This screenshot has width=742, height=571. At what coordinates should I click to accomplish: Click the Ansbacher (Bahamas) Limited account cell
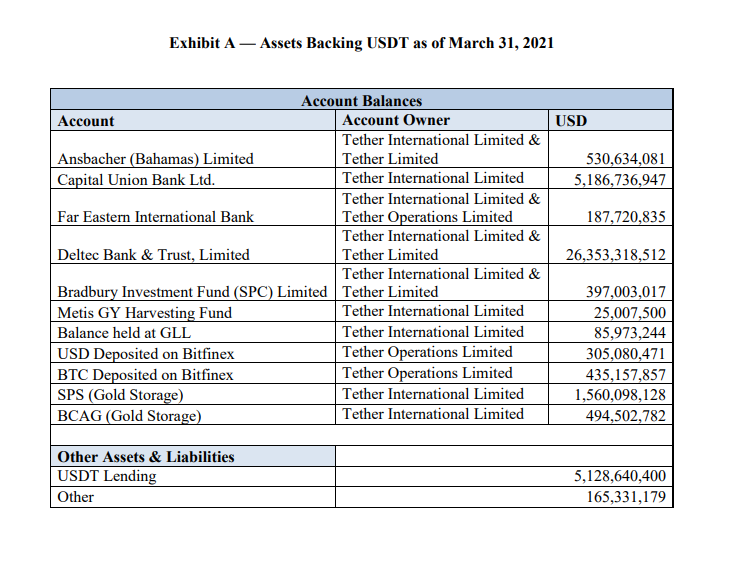(x=155, y=158)
